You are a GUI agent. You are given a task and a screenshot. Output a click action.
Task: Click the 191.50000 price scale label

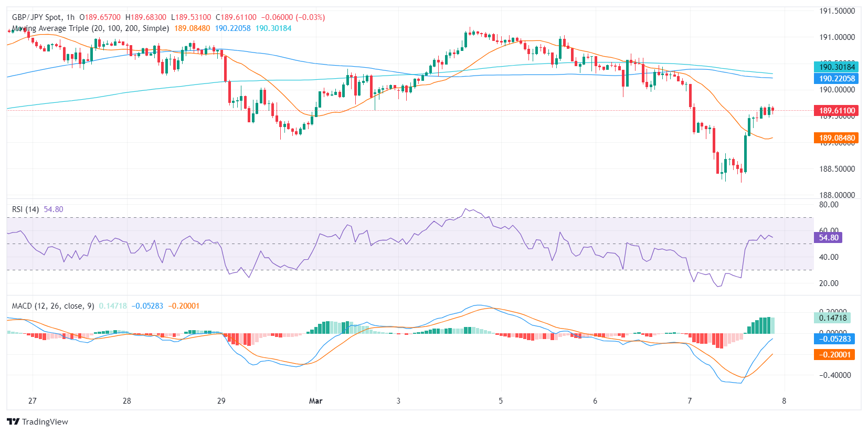click(x=837, y=11)
